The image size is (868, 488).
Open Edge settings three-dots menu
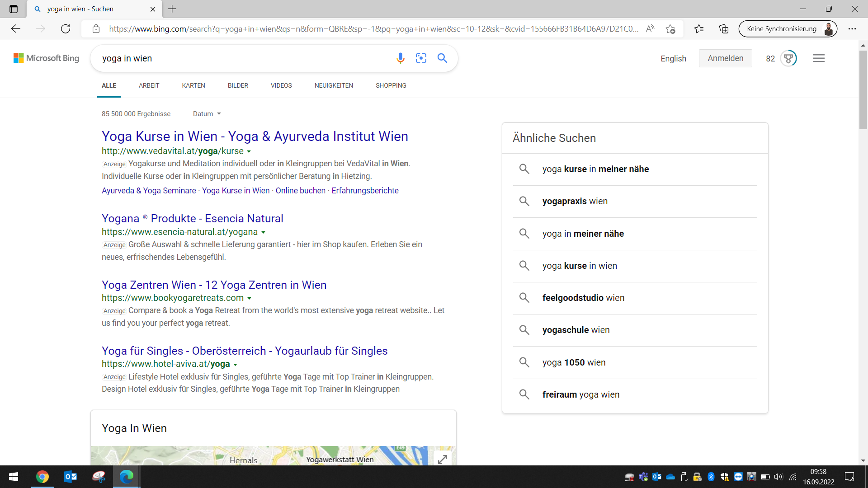[x=852, y=29]
